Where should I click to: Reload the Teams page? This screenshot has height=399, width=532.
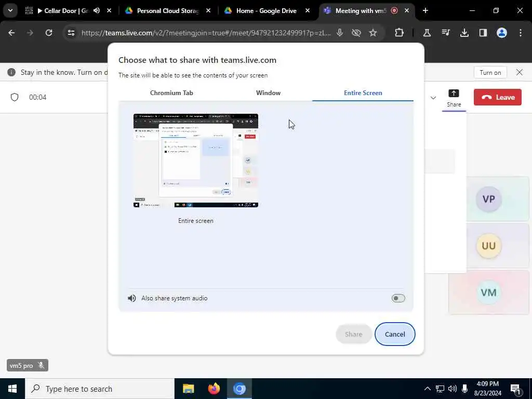coord(49,33)
